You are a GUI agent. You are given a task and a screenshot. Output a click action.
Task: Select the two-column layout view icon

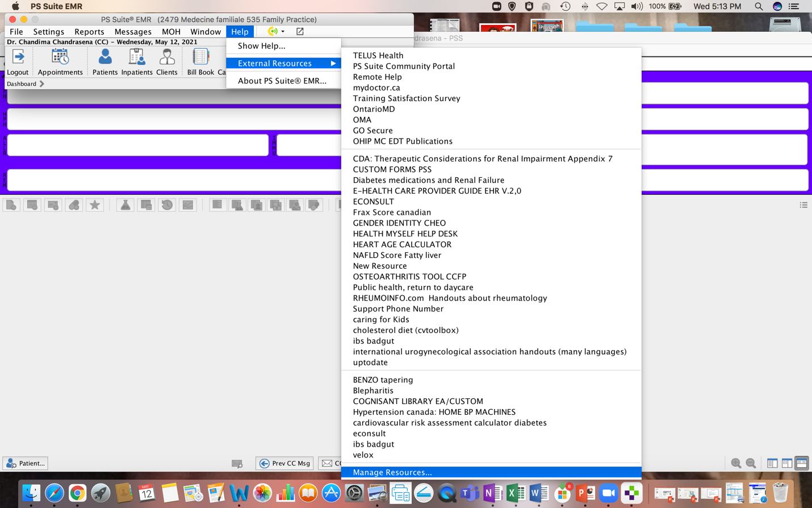pyautogui.click(x=772, y=463)
